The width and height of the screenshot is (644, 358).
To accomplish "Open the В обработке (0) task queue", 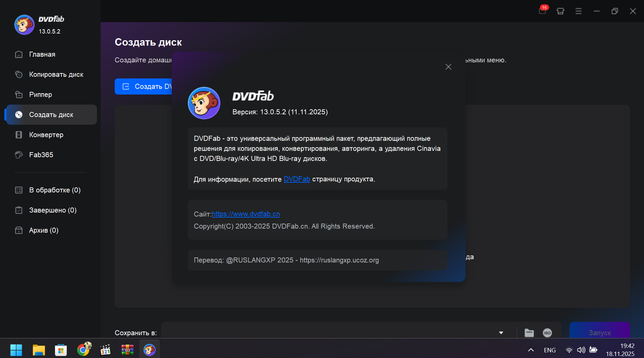I will (x=55, y=190).
